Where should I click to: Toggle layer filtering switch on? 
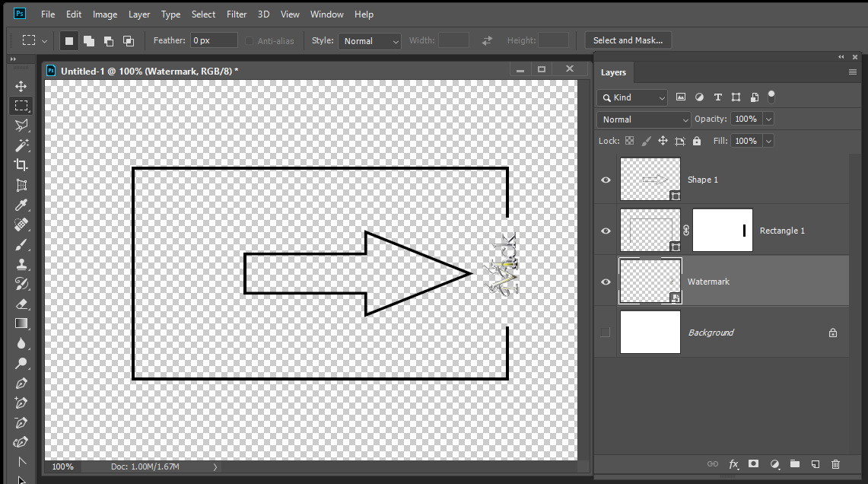771,97
